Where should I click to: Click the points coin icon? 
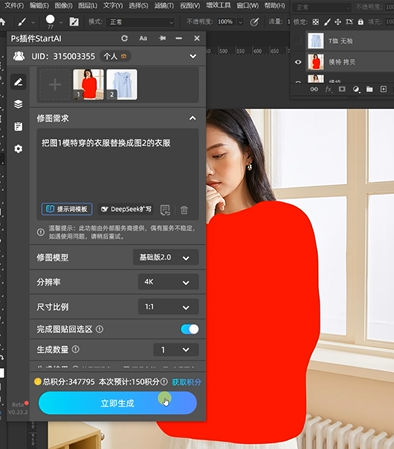[37, 381]
